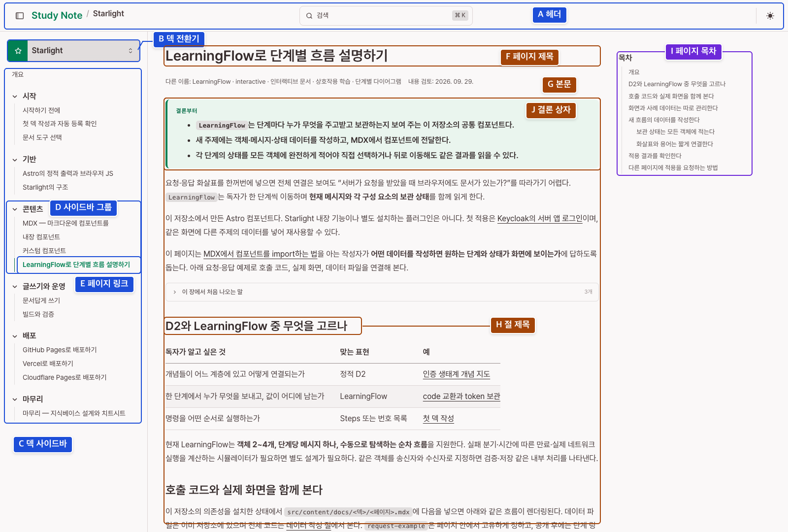This screenshot has height=532, width=788.
Task: Open 첫 덱 작성과 자동 등록 확인 page
Action: (x=60, y=124)
